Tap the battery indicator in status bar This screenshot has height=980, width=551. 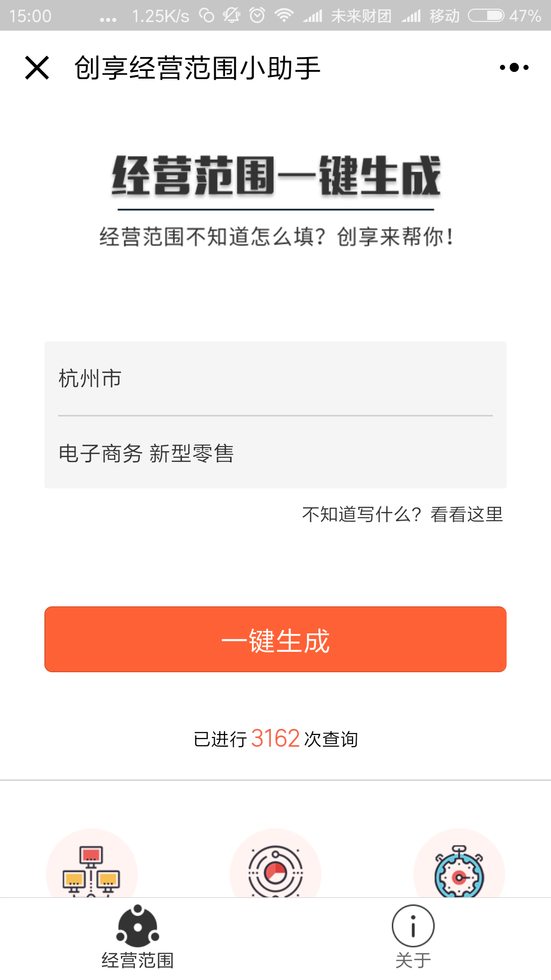tap(486, 16)
